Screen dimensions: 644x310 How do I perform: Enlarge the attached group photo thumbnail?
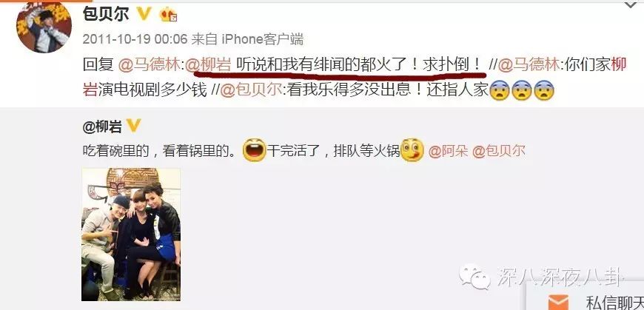131,235
